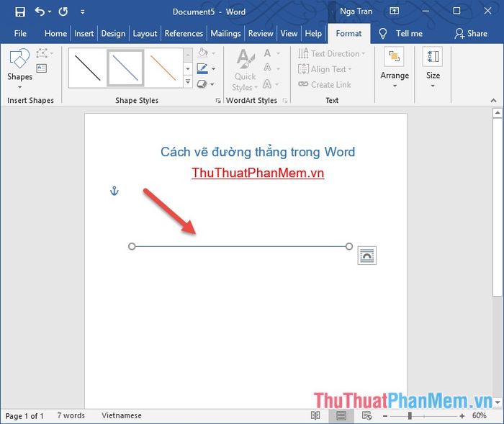Click the Tell me lightbulb search box
The height and width of the screenshot is (424, 504).
coord(400,33)
